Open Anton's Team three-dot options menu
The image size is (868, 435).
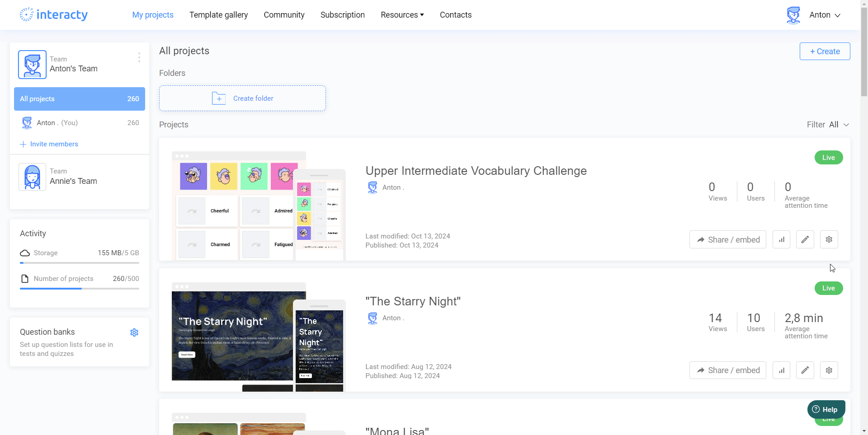(x=139, y=57)
